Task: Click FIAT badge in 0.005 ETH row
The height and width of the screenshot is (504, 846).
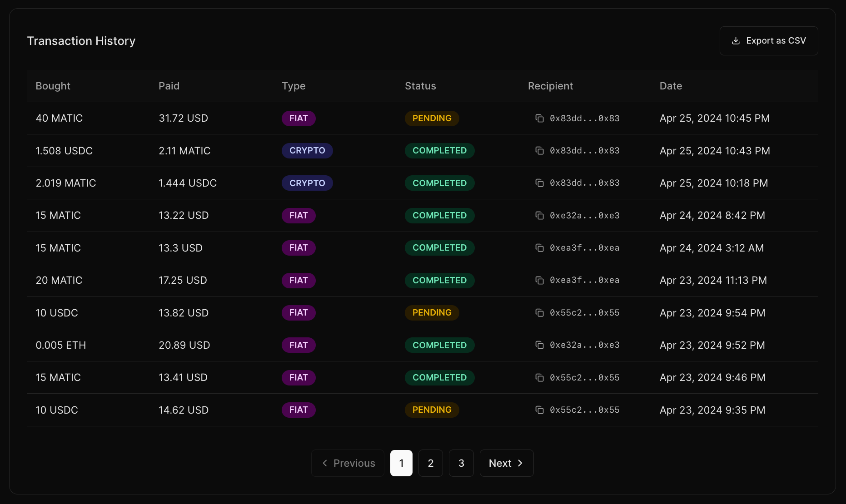Action: 299,345
